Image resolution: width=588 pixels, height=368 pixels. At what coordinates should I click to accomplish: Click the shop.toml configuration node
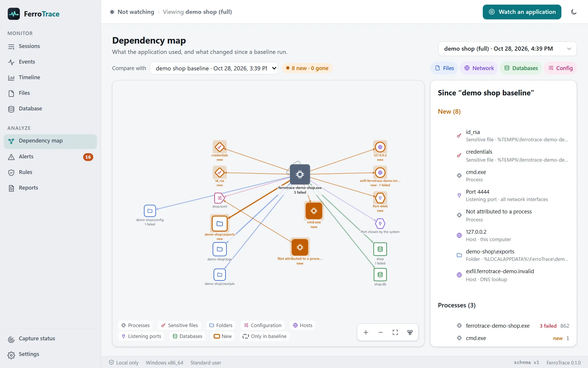pyautogui.click(x=220, y=198)
